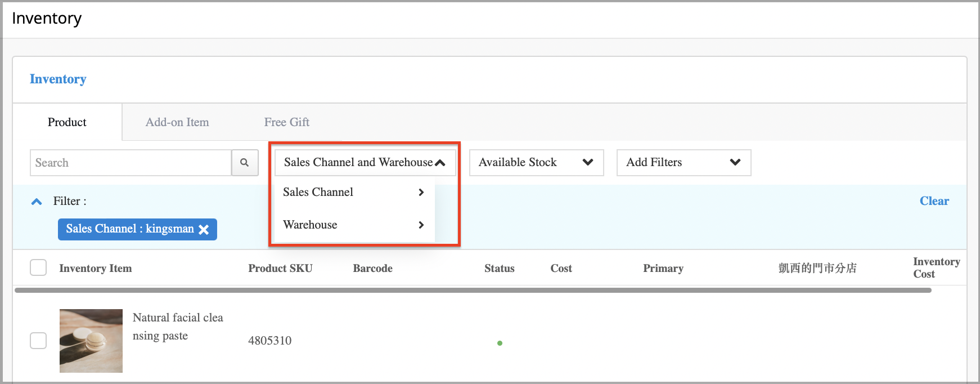980x384 pixels.
Task: Collapse the Filter section chevron
Action: [x=37, y=202]
